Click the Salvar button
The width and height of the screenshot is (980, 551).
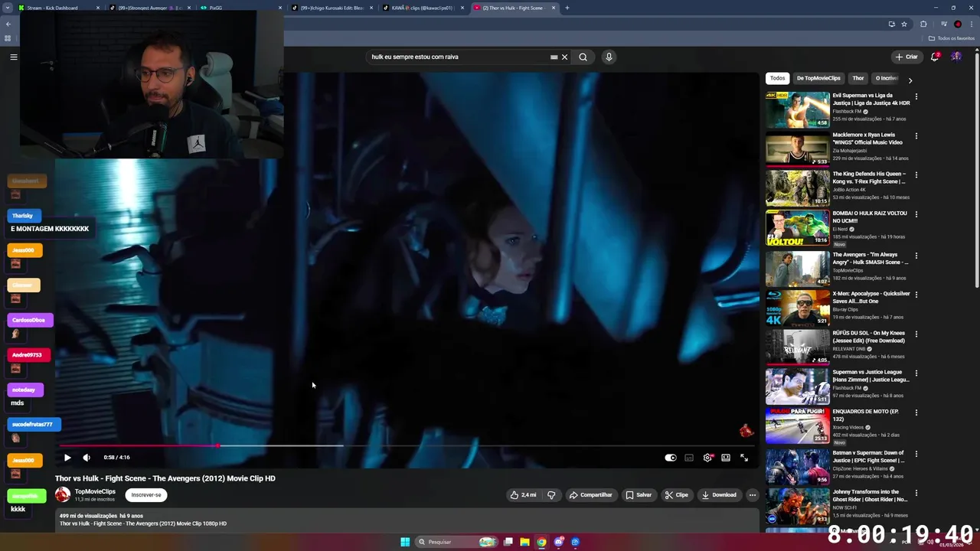point(639,495)
